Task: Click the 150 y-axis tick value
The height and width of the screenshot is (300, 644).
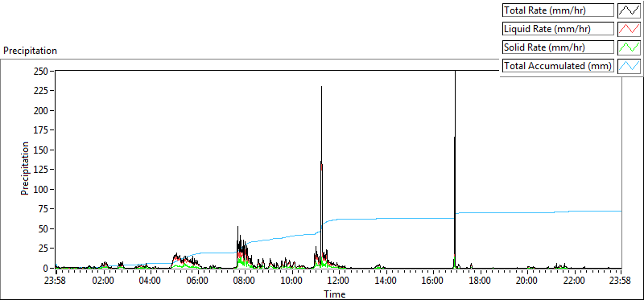Action: [x=41, y=150]
